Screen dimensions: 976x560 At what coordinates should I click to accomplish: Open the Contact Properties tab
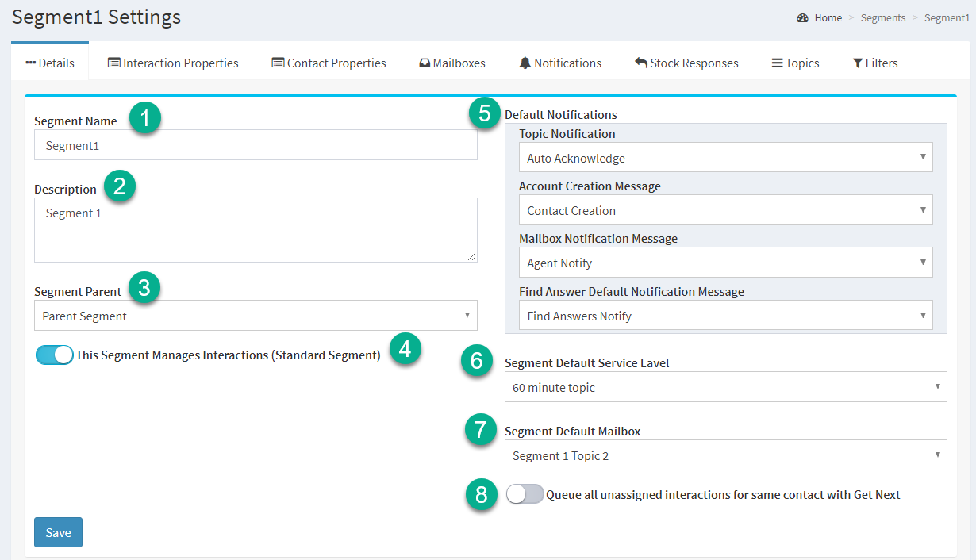(329, 63)
